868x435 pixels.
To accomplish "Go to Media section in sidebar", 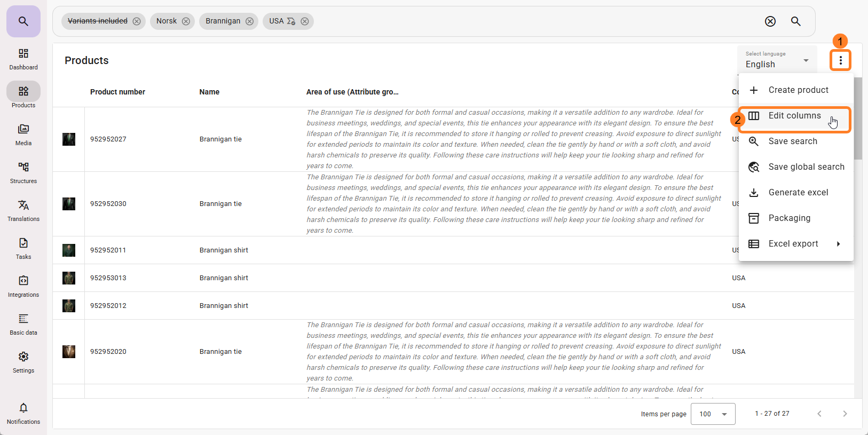I will pos(23,135).
